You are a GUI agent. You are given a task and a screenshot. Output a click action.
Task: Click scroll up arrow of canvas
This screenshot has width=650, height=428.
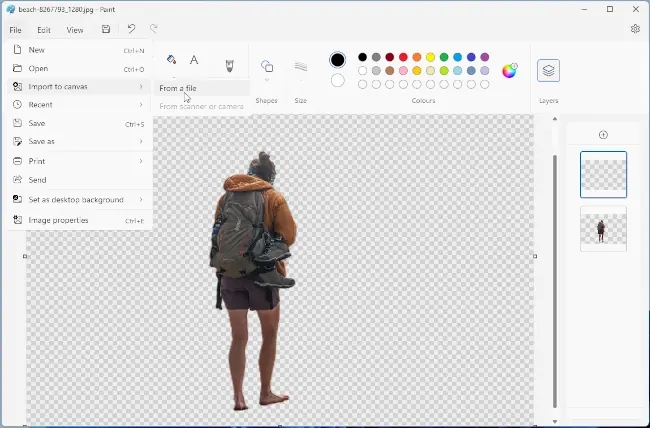pyautogui.click(x=555, y=119)
